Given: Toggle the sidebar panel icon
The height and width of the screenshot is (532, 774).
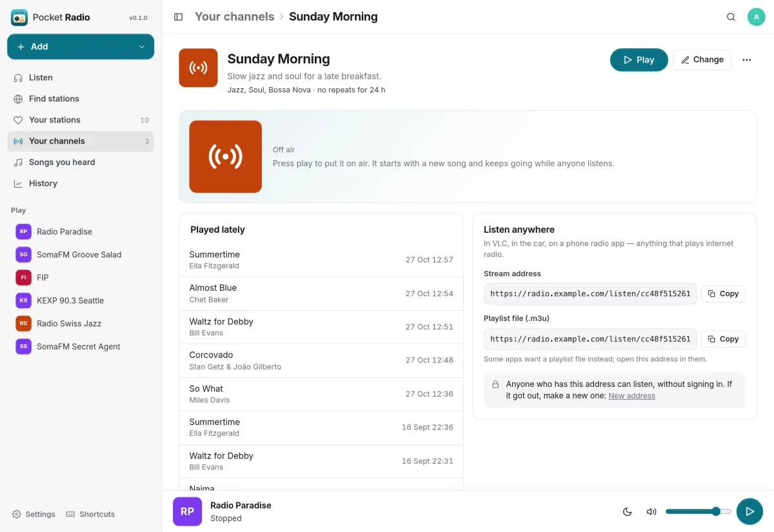Looking at the screenshot, I should (179, 17).
